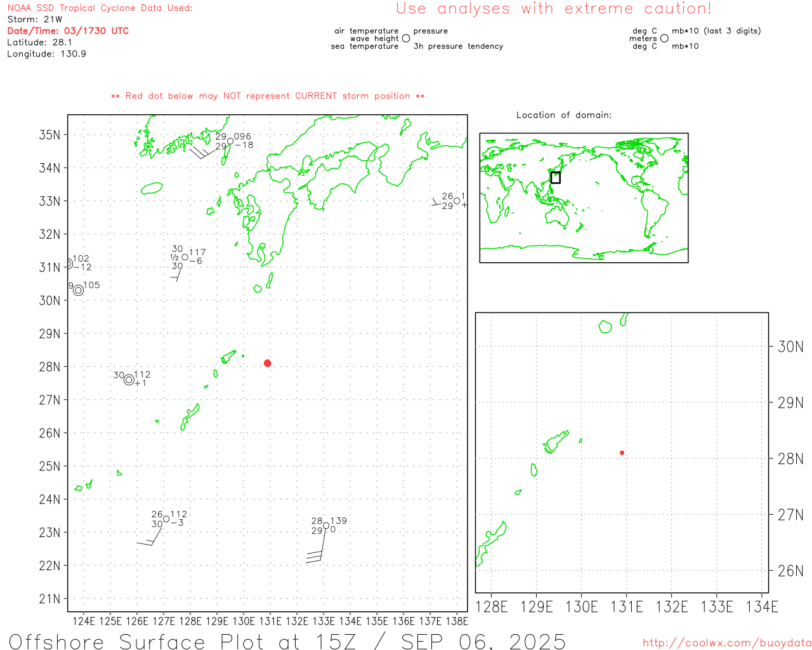Click the Amami island outline west of storm dot
Screen dimensions: 812x650
click(x=228, y=357)
